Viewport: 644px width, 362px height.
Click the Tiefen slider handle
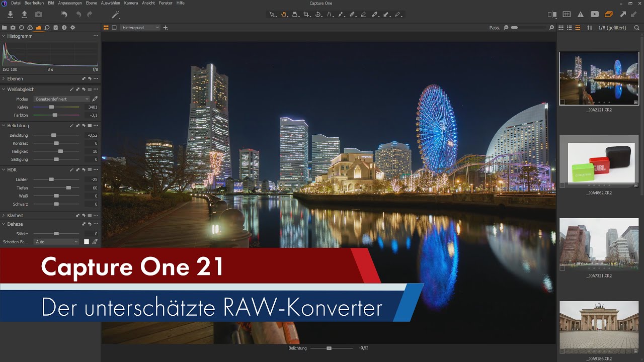pyautogui.click(x=68, y=188)
